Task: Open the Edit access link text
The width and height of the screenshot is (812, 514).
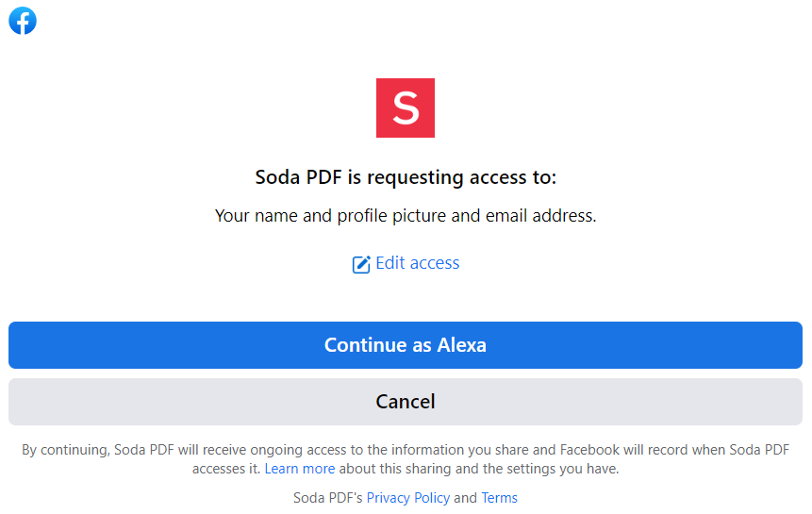Action: [418, 263]
